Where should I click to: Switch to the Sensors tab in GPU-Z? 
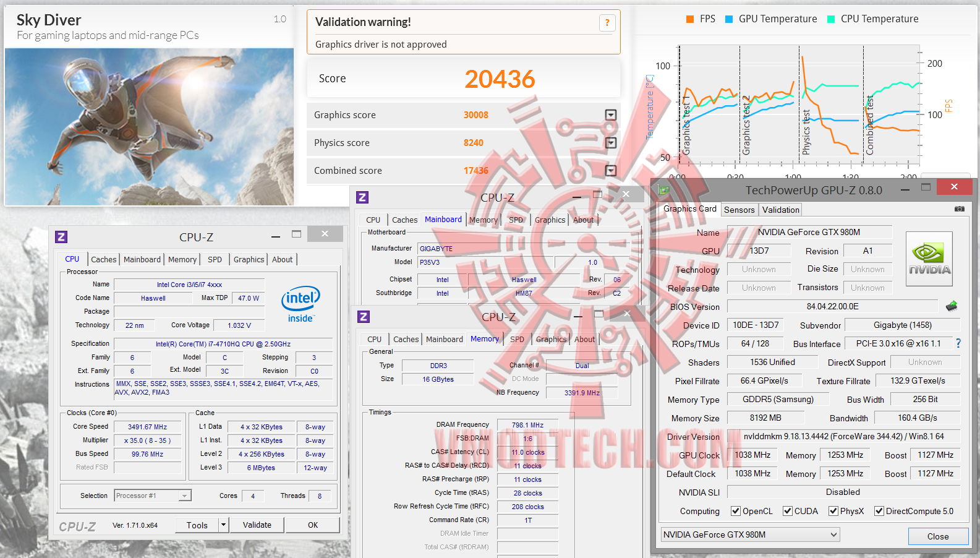[x=739, y=210]
